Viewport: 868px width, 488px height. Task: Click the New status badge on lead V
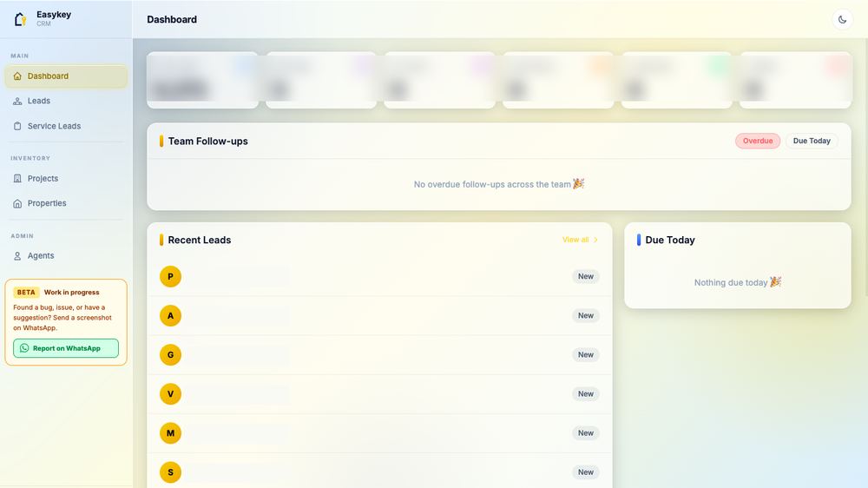[586, 394]
